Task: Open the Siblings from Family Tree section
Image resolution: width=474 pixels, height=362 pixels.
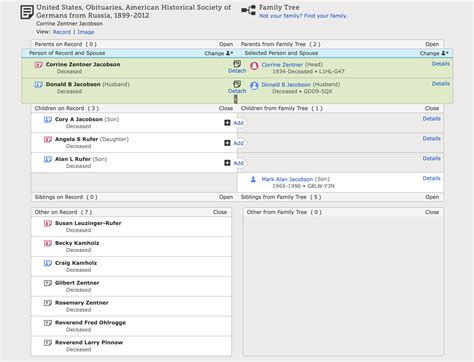Action: click(x=432, y=197)
